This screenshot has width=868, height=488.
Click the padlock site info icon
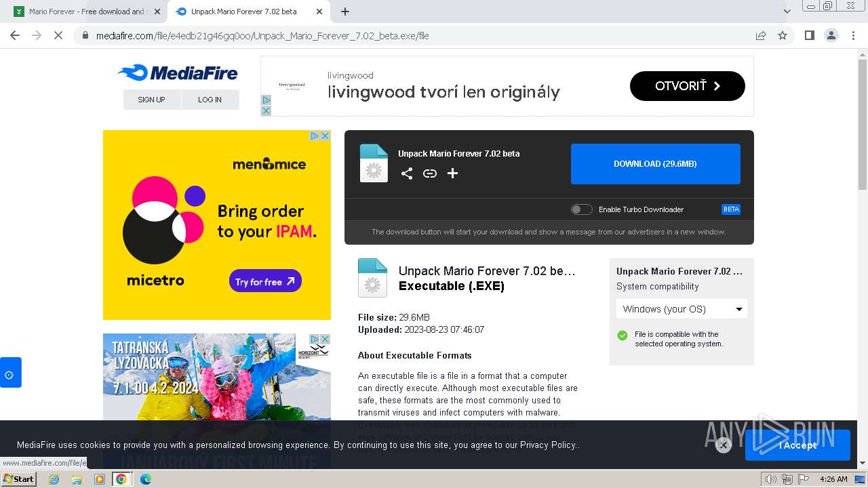(85, 35)
